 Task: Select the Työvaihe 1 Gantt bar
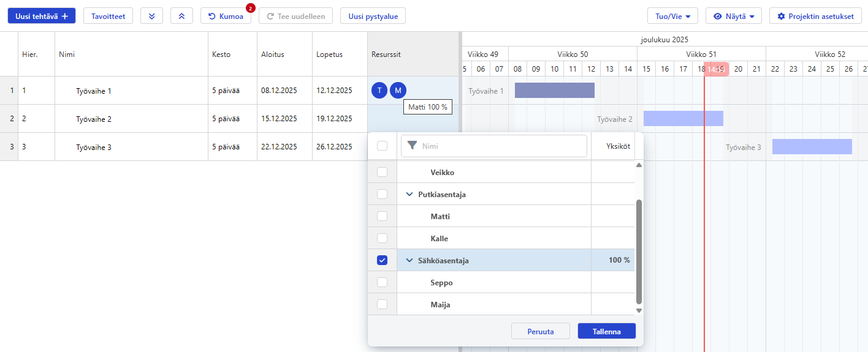coord(555,91)
